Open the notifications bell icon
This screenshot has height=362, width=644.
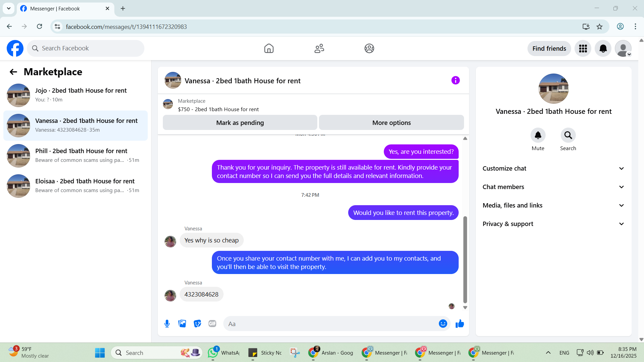(x=603, y=48)
